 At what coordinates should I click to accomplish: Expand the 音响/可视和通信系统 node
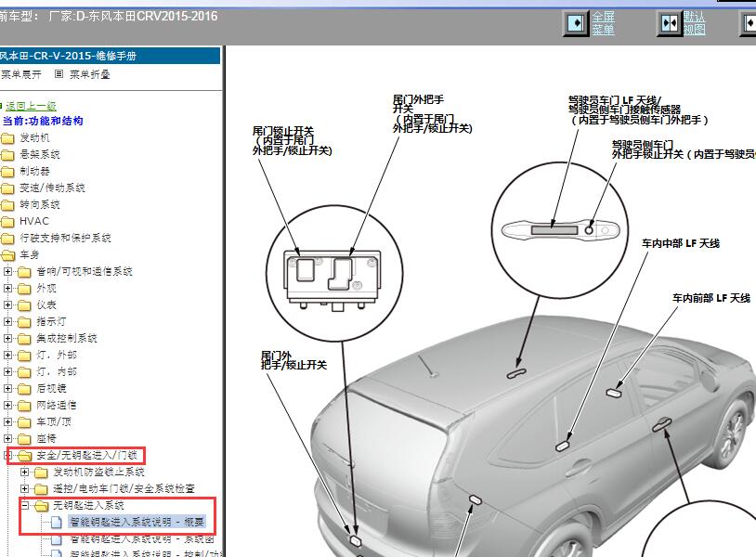point(7,271)
